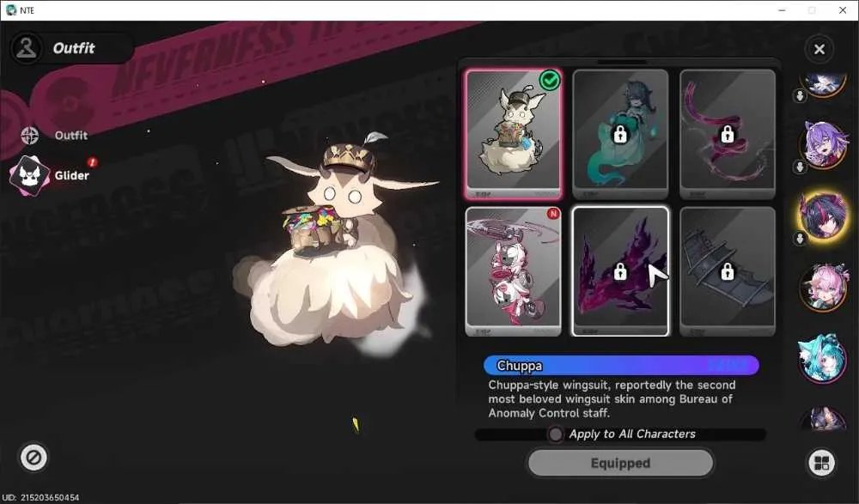
Task: Select the locked gray winged board glider
Action: 728,271
